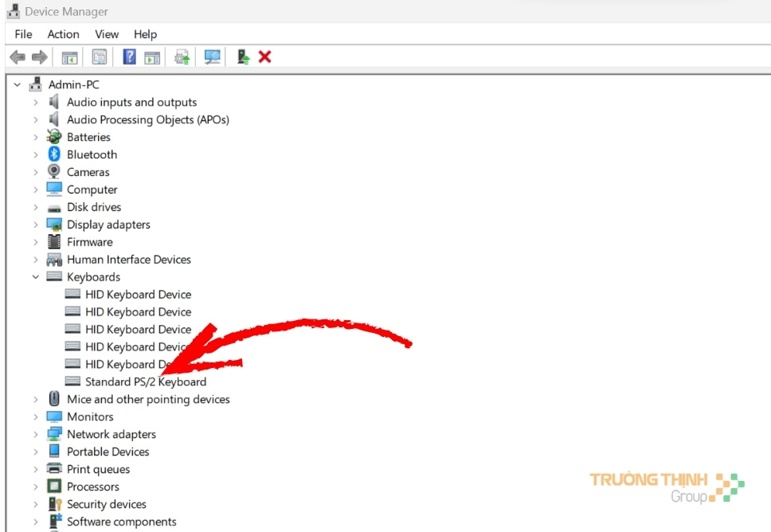Select the Security devices category

[x=106, y=504]
